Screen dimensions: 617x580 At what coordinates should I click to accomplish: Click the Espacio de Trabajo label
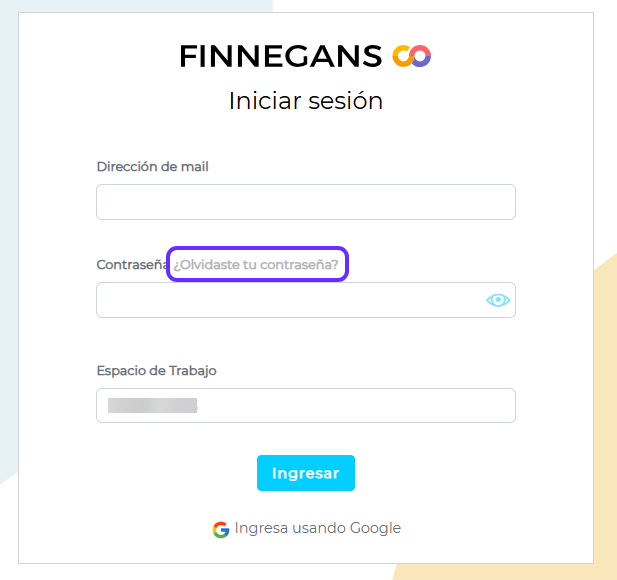click(x=156, y=371)
